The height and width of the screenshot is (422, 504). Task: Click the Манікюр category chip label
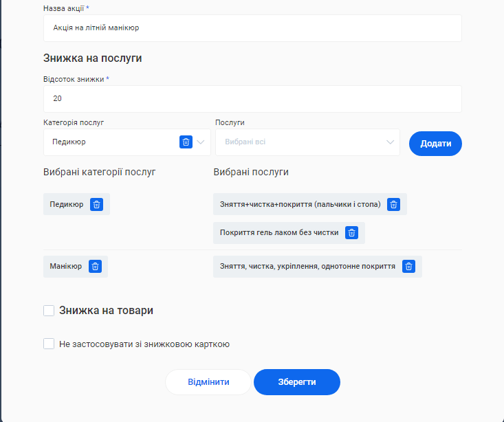[66, 266]
